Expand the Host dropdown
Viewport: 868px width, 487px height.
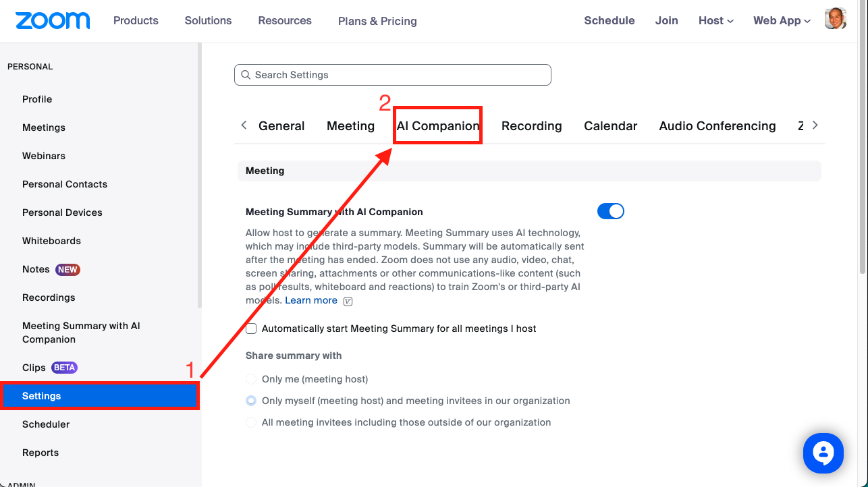tap(716, 20)
